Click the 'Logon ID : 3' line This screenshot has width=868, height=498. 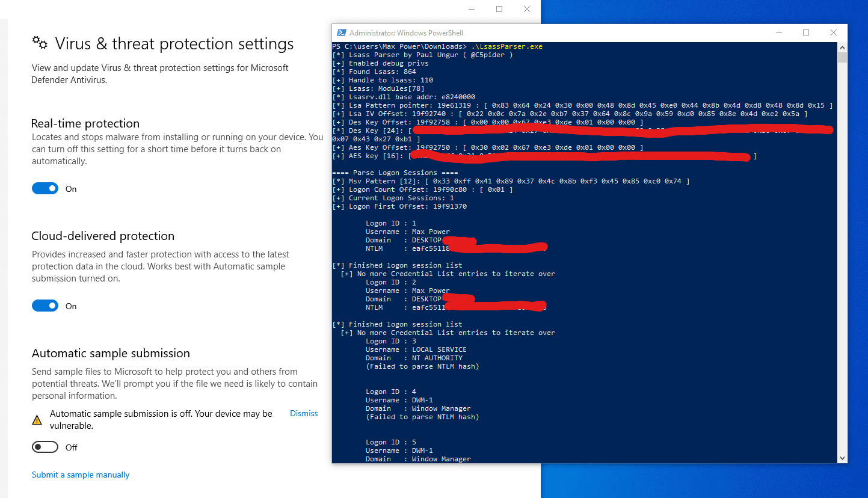[x=390, y=341]
